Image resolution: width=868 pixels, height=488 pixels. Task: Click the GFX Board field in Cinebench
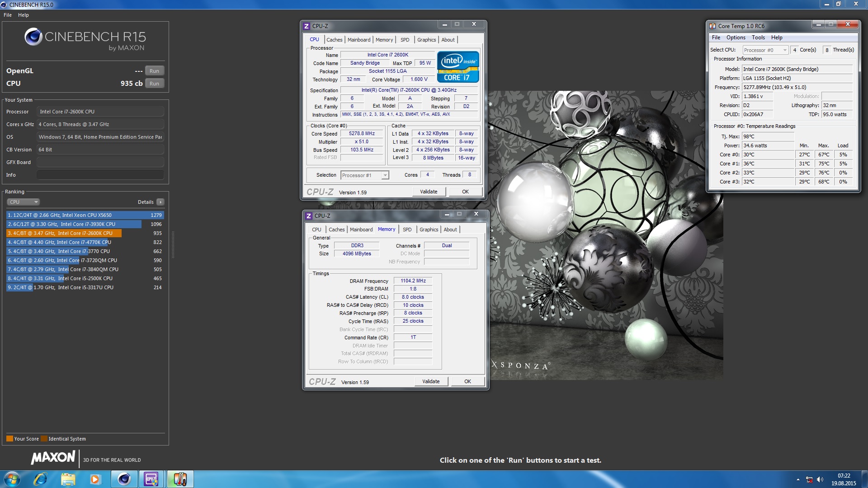tap(100, 162)
